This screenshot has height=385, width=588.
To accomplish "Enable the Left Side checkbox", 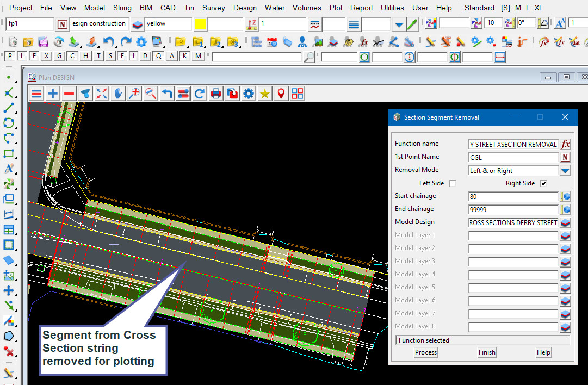I will click(453, 184).
